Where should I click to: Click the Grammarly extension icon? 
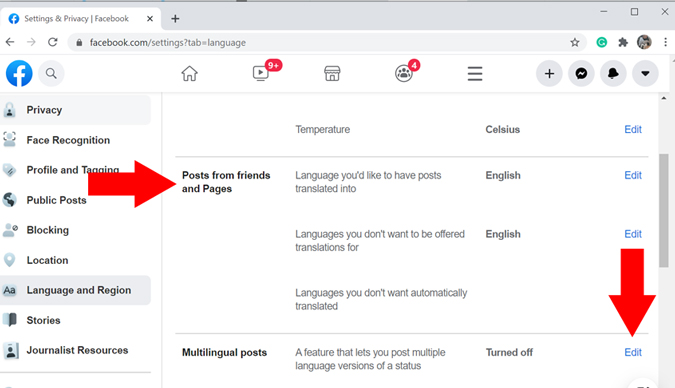602,42
